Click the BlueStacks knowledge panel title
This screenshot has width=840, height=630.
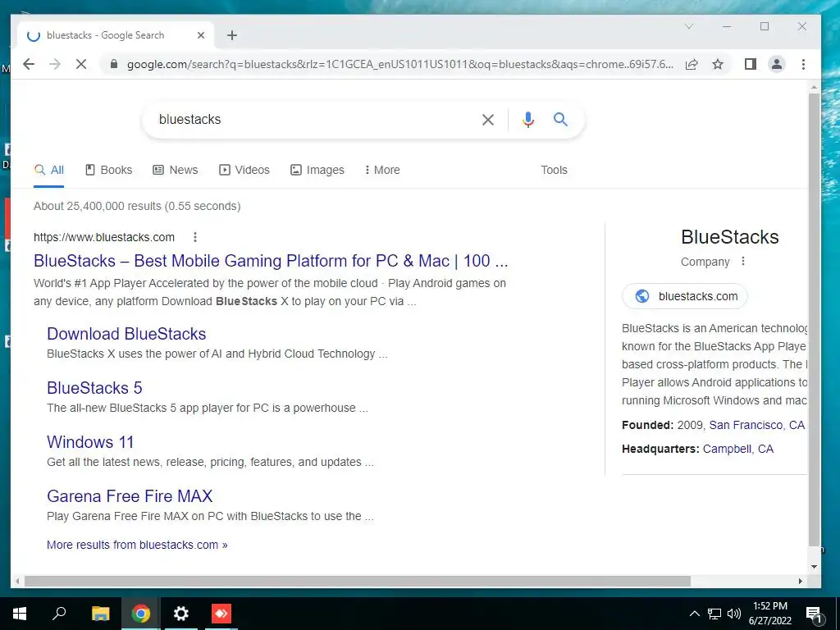coord(729,237)
